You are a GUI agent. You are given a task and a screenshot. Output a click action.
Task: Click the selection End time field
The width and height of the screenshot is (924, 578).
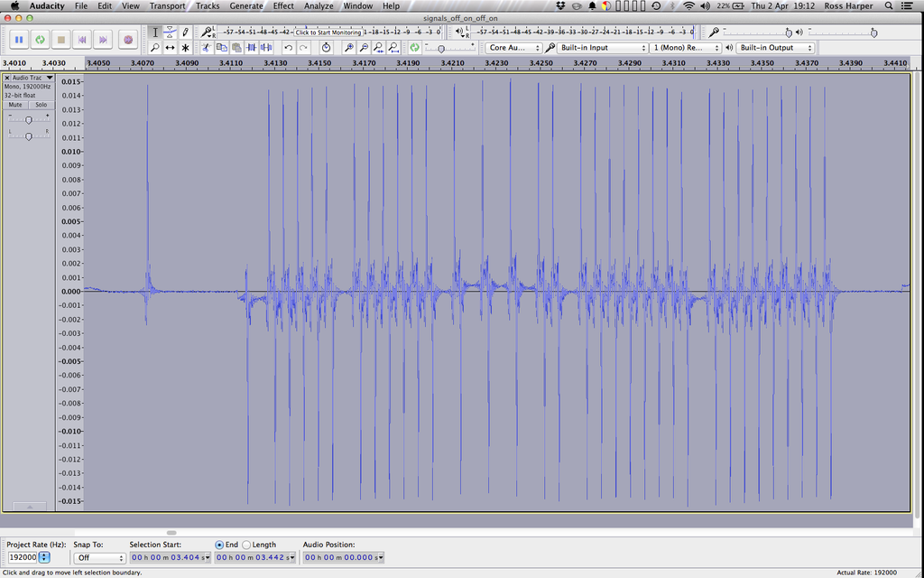tap(254, 557)
